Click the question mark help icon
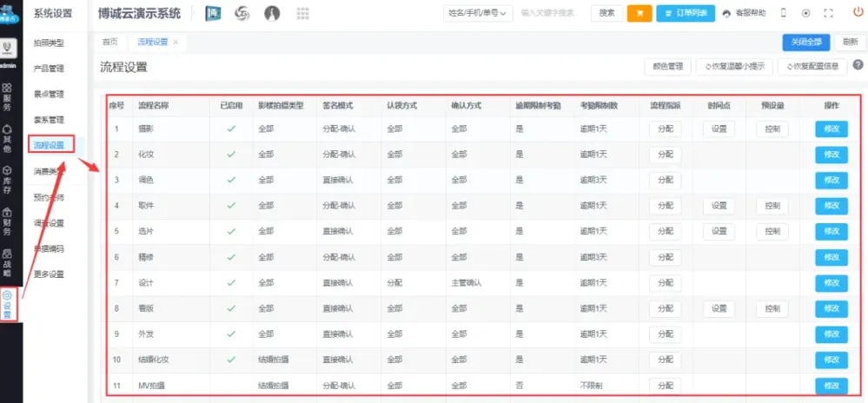This screenshot has width=868, height=403. [x=858, y=65]
